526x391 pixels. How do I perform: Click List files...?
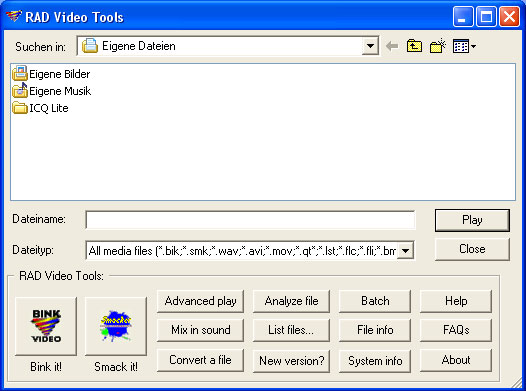291,330
